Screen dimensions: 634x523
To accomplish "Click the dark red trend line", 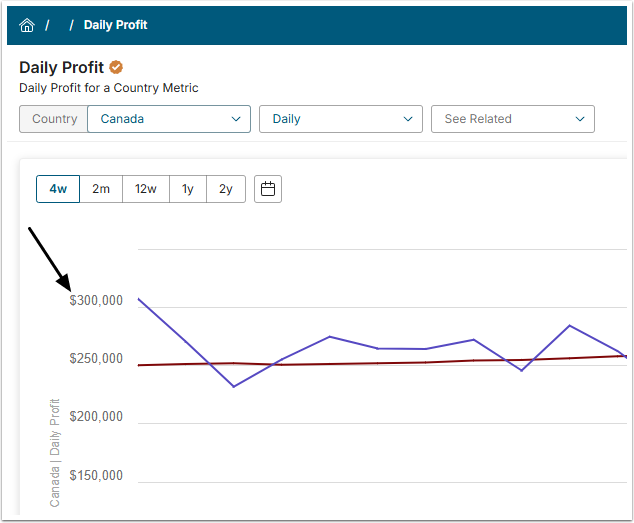I will click(x=400, y=362).
